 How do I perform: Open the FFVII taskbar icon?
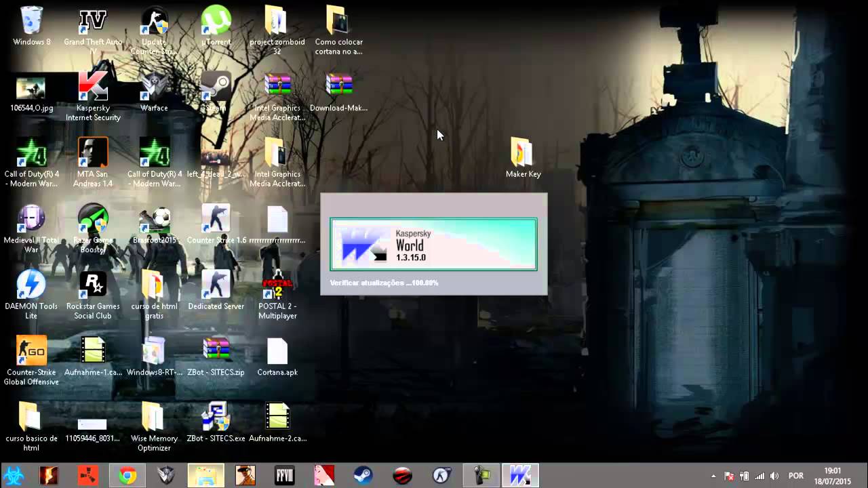click(285, 476)
